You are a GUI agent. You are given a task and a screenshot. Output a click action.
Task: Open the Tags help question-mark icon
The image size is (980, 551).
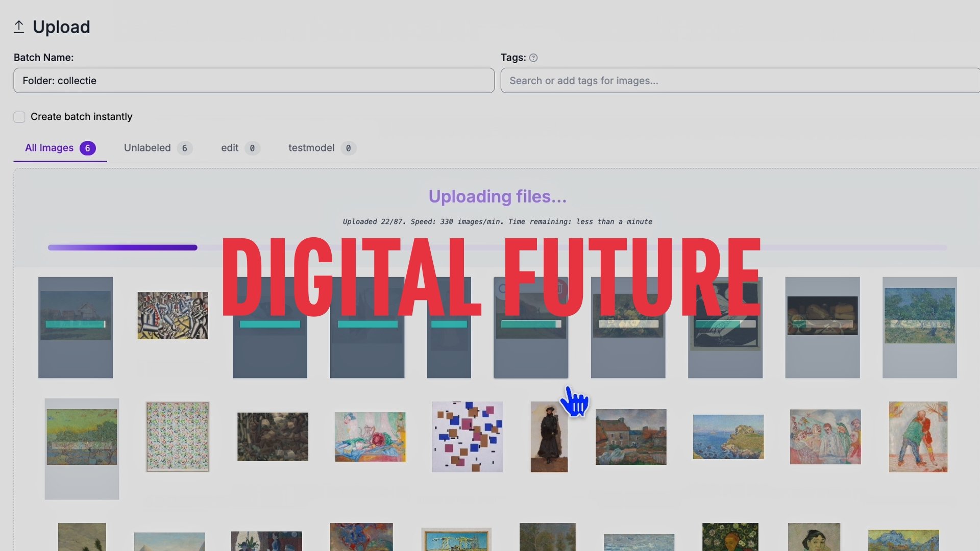533,58
